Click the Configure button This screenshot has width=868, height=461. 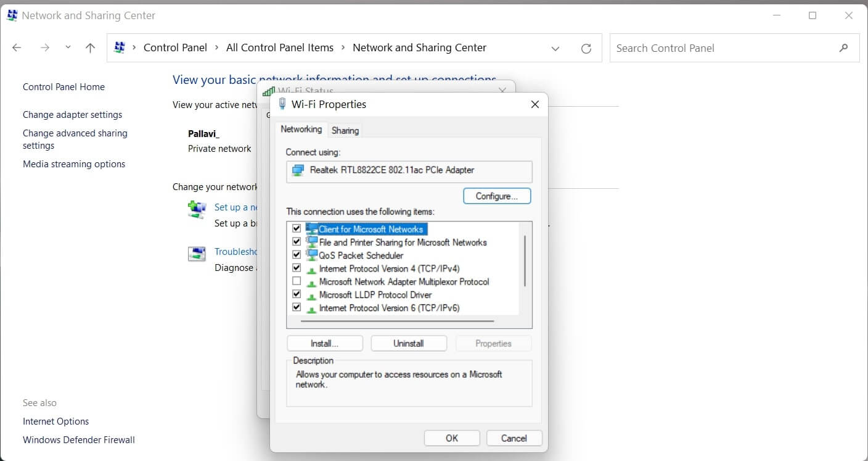coord(497,196)
